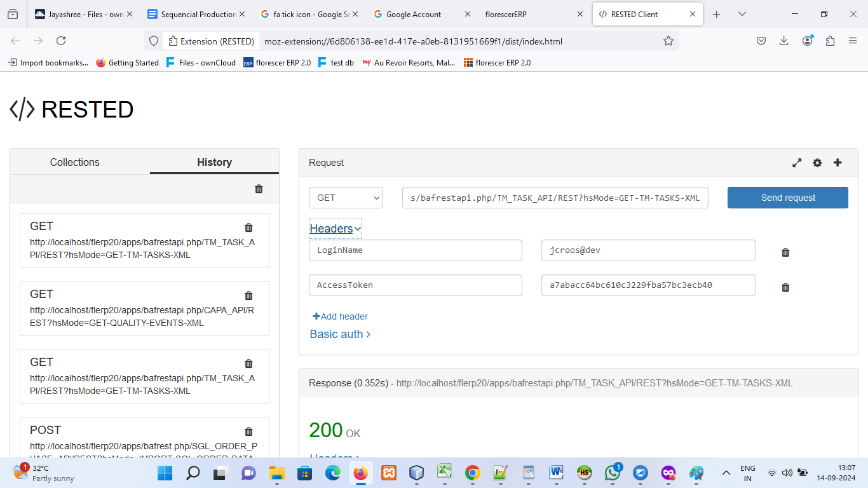Delete the LoginName header row
This screenshot has height=488, width=868.
[785, 252]
